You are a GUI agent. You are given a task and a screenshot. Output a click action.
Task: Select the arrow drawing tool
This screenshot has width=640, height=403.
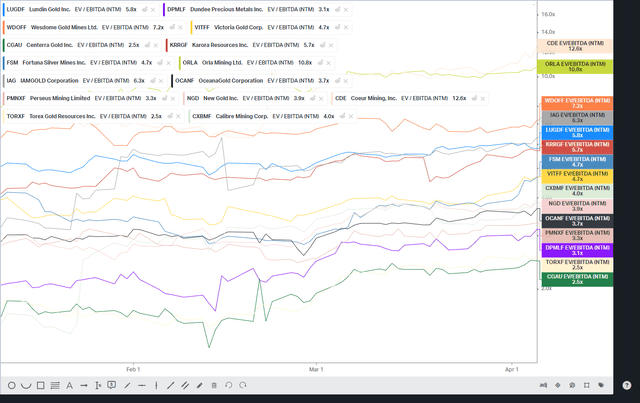[84, 385]
